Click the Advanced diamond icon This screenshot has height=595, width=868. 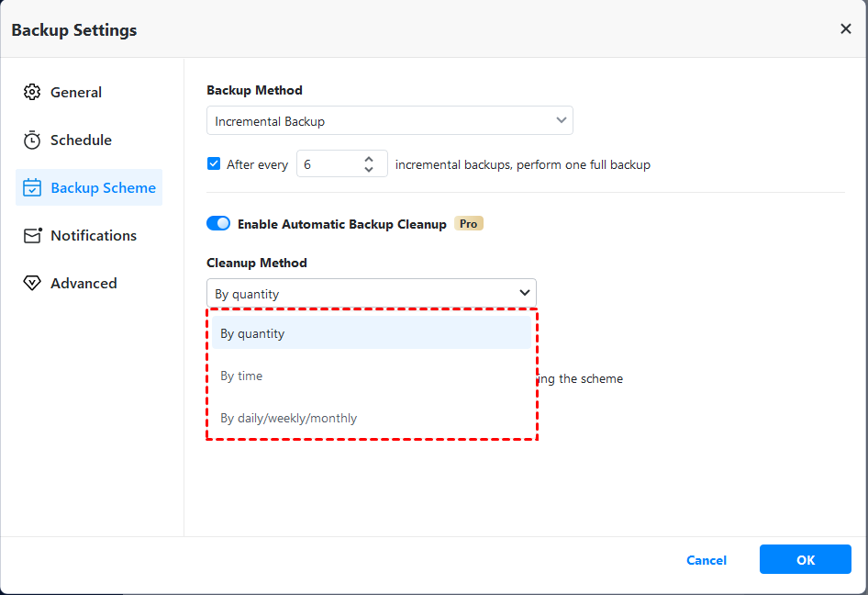32,283
